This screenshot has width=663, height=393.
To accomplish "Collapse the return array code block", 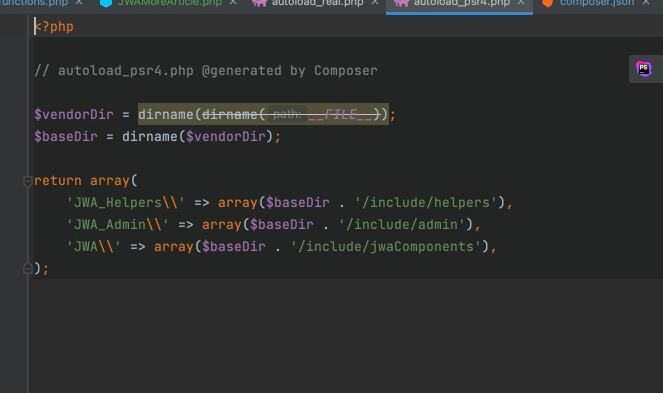I will tap(28, 181).
